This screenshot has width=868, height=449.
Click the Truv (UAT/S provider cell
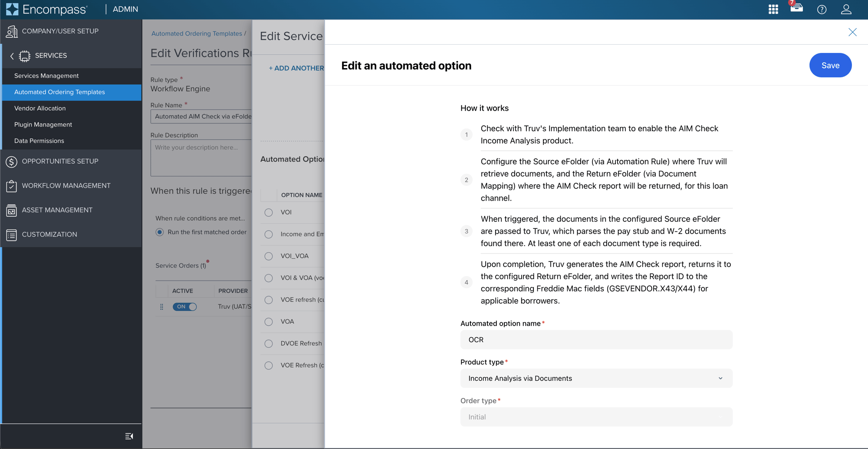tap(234, 307)
